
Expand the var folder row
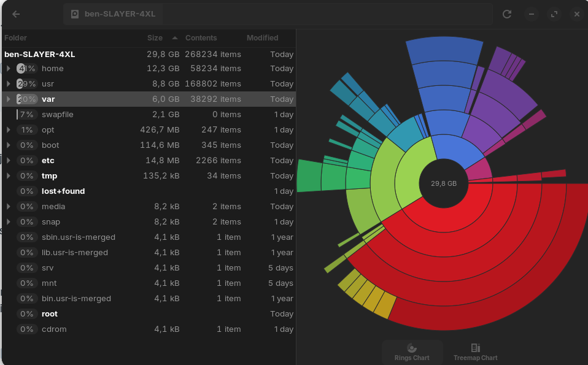(x=8, y=99)
